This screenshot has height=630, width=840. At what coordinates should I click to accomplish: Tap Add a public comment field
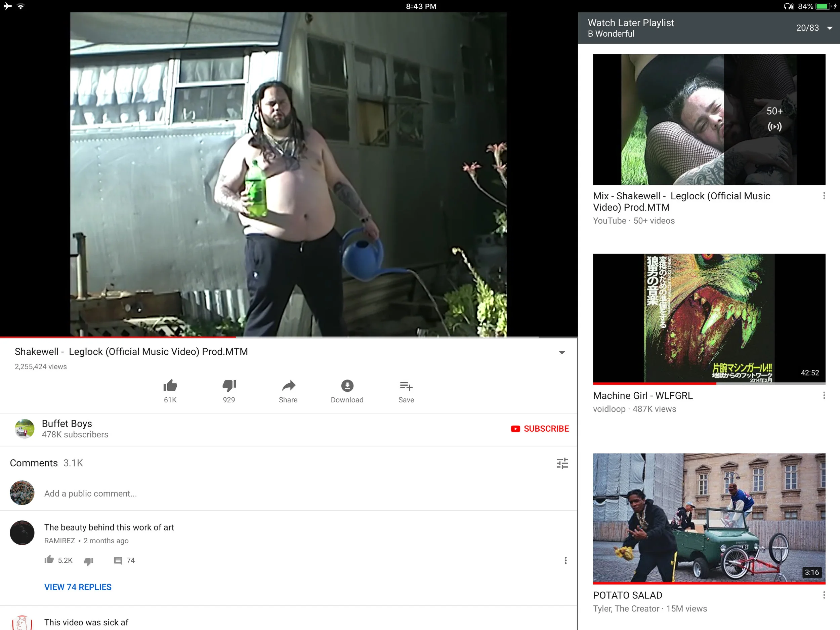[90, 494]
